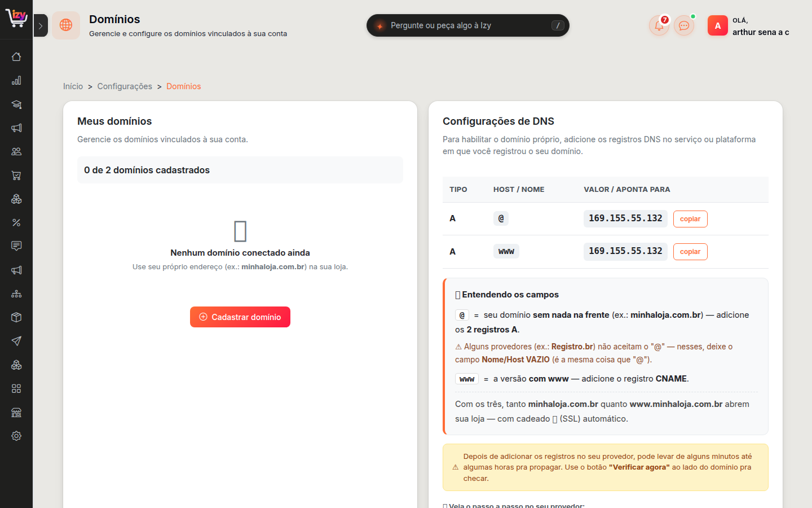Open the hierarchy tree sidebar icon
The width and height of the screenshot is (812, 508).
tap(16, 294)
